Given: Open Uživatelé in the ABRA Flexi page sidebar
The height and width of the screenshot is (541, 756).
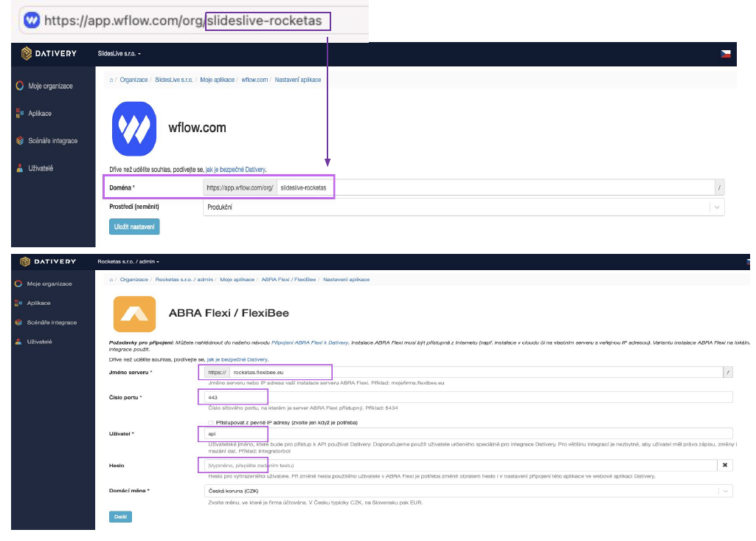Looking at the screenshot, I should pos(33,342).
